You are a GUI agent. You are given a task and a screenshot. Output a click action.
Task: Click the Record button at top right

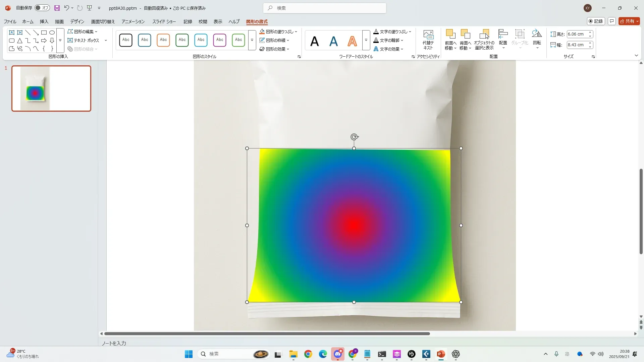coord(596,21)
